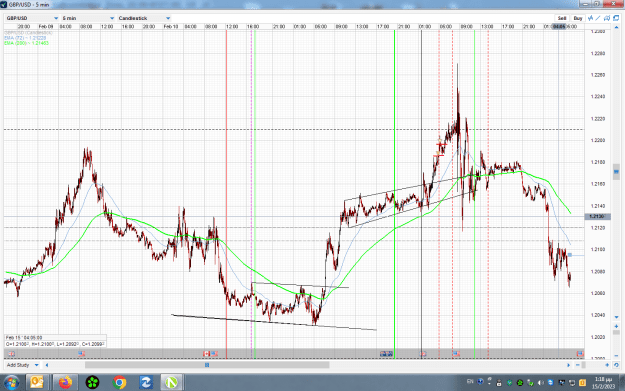The height and width of the screenshot is (391, 625).
Task: Open the Candlestick chart type dropdown
Action: [x=144, y=18]
